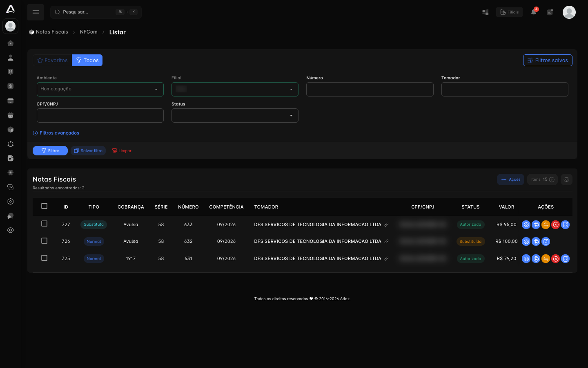Go to NFCom breadcrumb

(x=89, y=32)
